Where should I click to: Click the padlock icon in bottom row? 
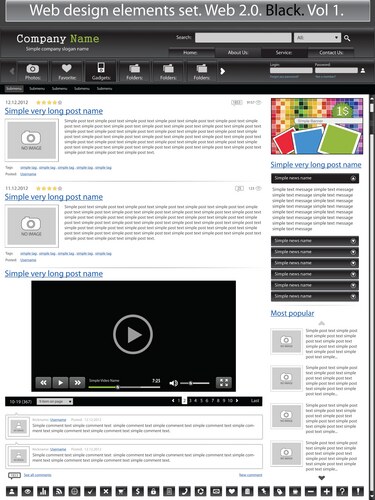pos(153,491)
